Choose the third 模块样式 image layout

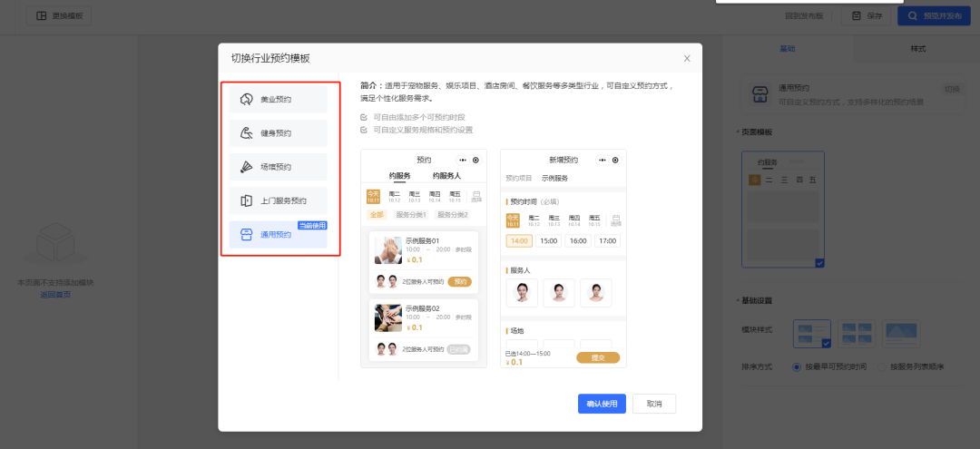pos(901,334)
